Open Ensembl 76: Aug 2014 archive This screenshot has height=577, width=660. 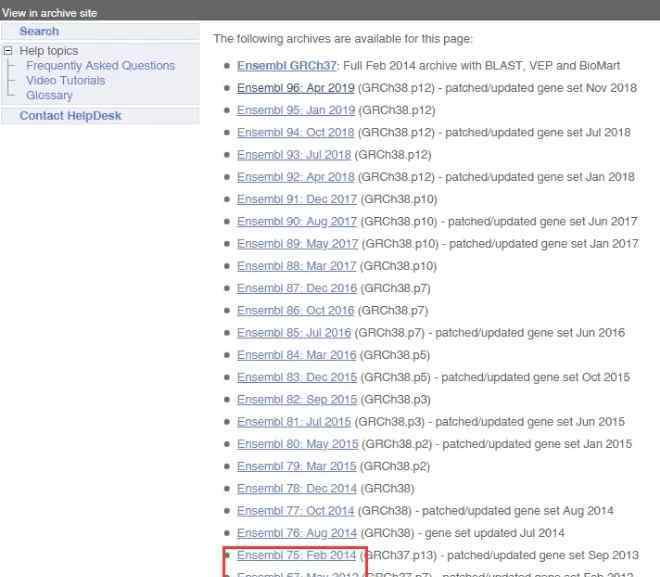297,533
